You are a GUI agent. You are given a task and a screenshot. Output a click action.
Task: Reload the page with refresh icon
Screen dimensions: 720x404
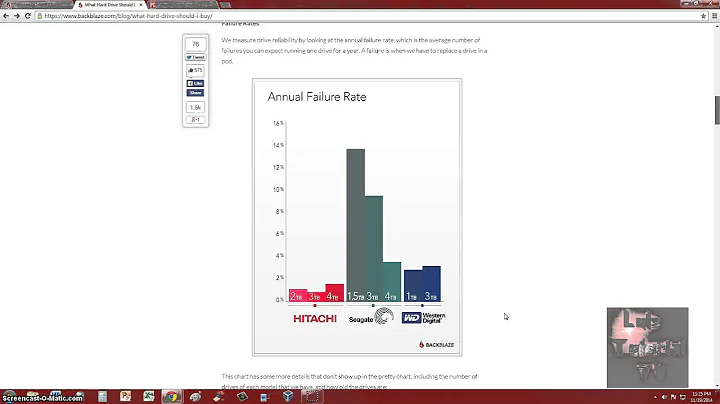[28, 16]
